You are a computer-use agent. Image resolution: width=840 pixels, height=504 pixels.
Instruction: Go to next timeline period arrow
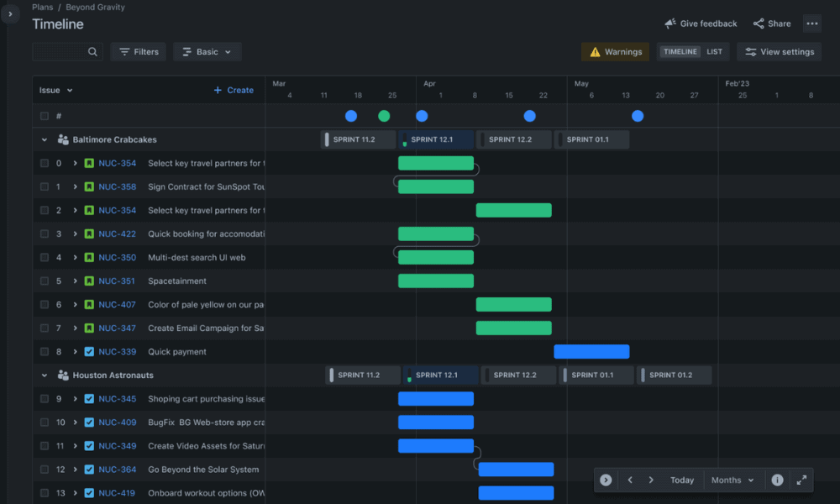coord(651,480)
